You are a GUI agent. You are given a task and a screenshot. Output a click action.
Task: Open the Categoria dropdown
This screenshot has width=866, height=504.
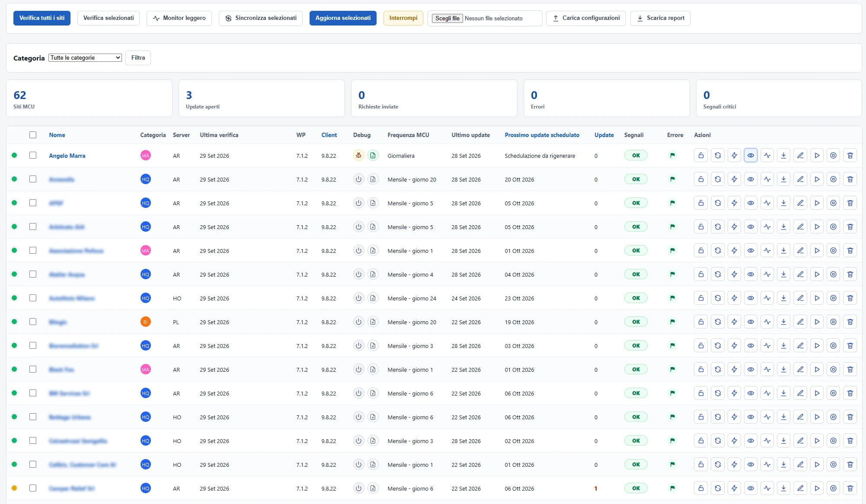pyautogui.click(x=85, y=58)
